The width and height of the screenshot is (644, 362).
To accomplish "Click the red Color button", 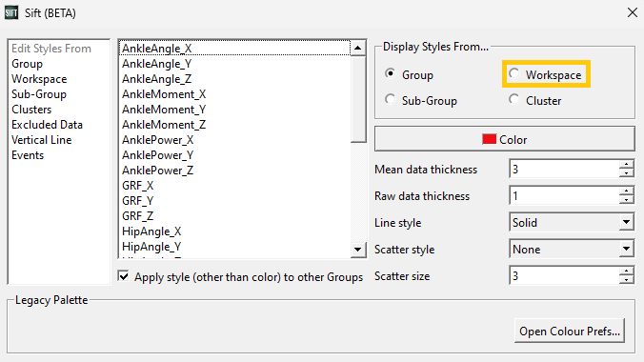I will point(504,139).
